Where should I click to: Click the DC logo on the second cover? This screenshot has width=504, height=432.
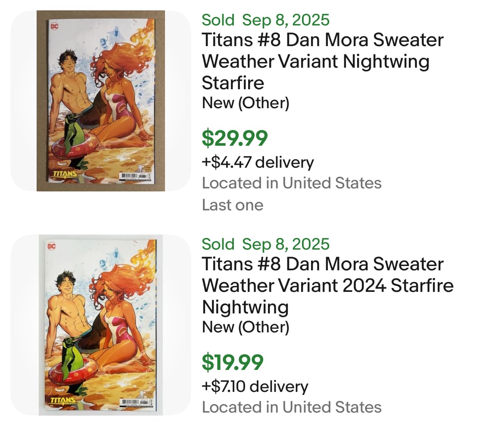coord(52,246)
